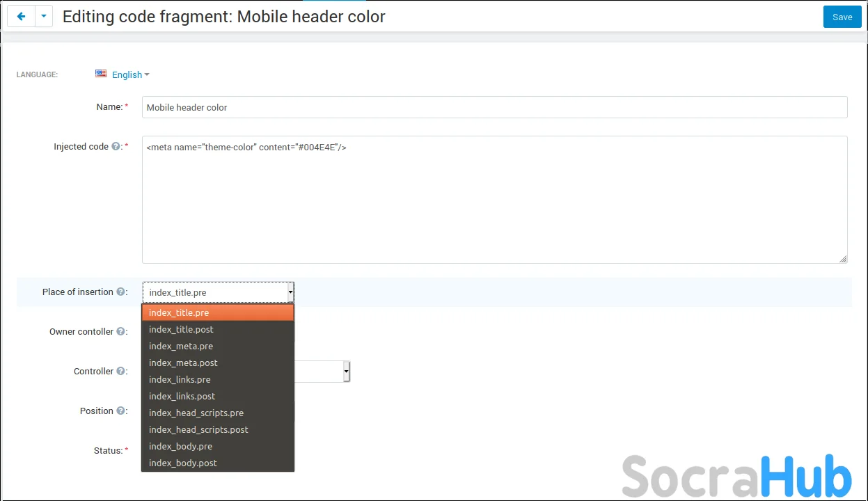Click the Owner controller help icon
868x501 pixels.
(120, 332)
